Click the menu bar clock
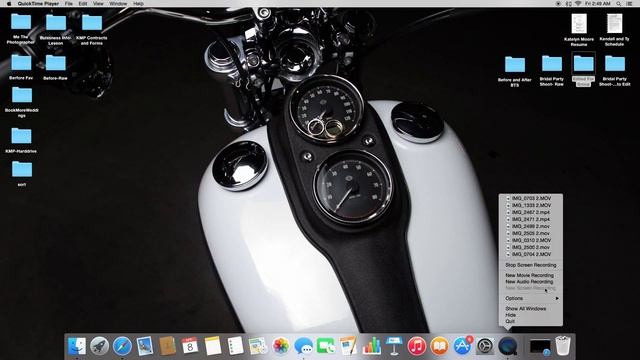The height and width of the screenshot is (360, 640). click(598, 3)
